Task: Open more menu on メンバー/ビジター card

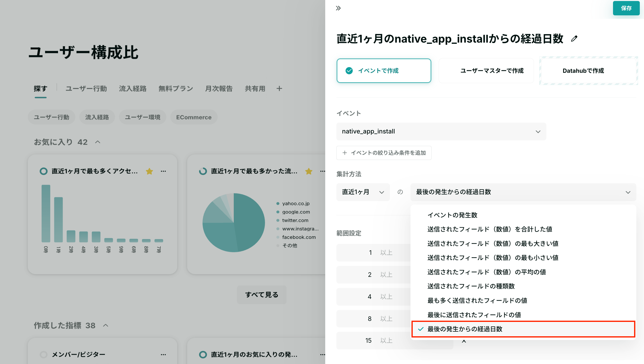Action: coord(163,355)
